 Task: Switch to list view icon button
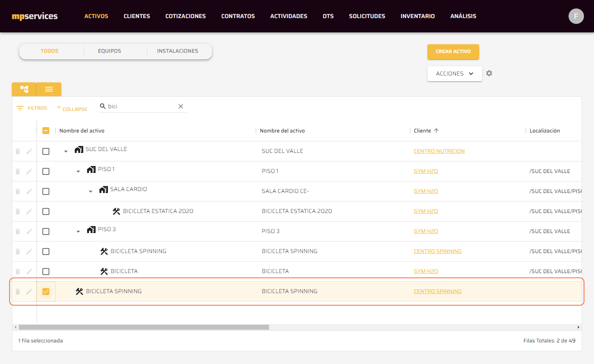tap(49, 89)
